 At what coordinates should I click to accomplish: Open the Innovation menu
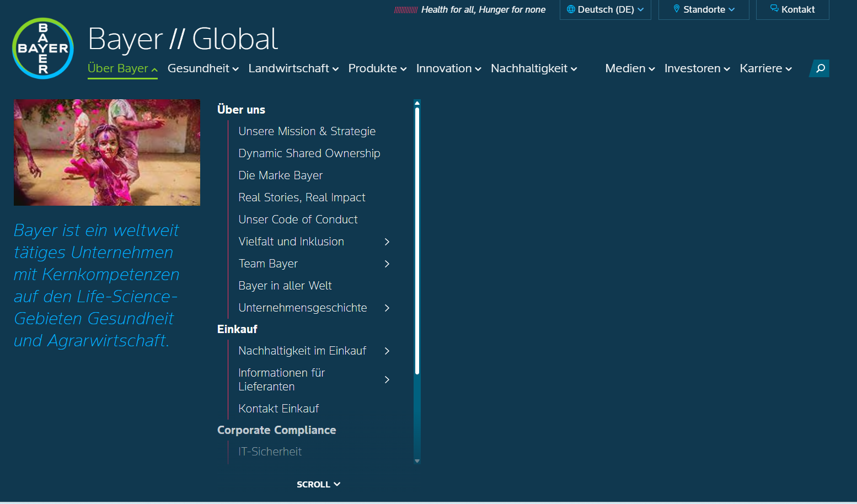[x=448, y=68]
